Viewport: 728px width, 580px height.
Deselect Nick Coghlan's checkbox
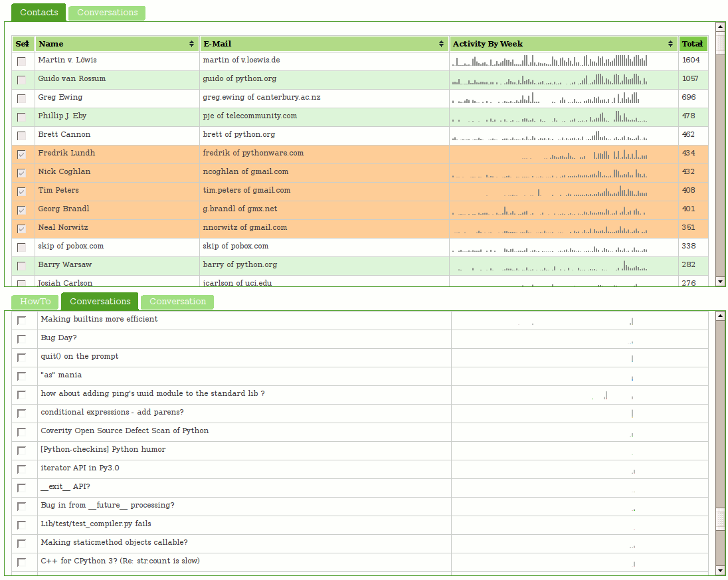[x=21, y=173]
